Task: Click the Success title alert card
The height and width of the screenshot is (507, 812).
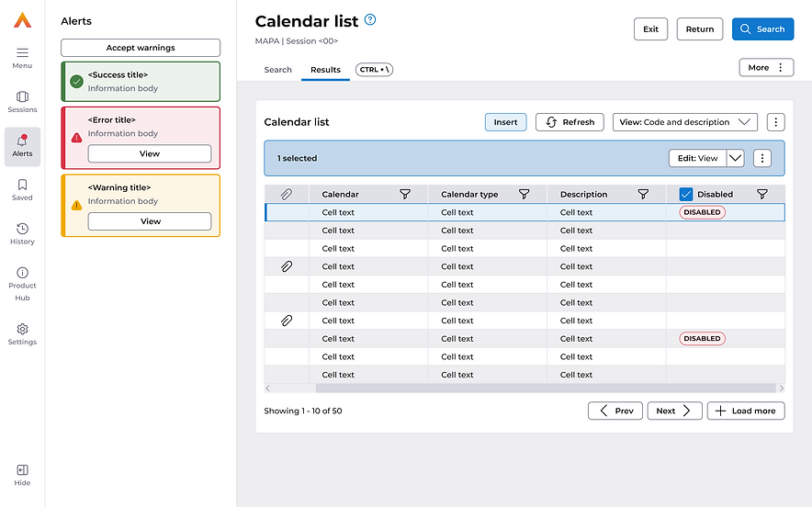Action: tap(141, 82)
